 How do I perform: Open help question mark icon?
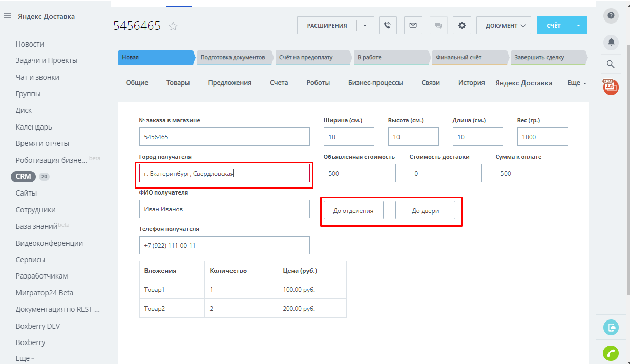[611, 15]
